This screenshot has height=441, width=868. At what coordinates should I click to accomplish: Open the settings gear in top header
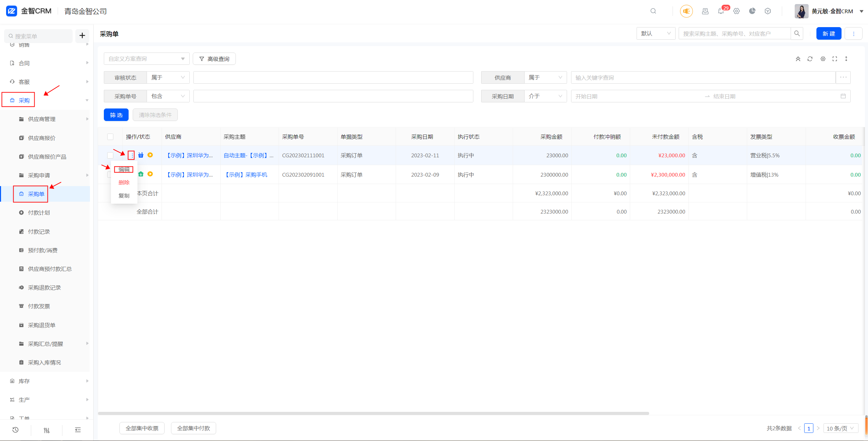tap(736, 11)
